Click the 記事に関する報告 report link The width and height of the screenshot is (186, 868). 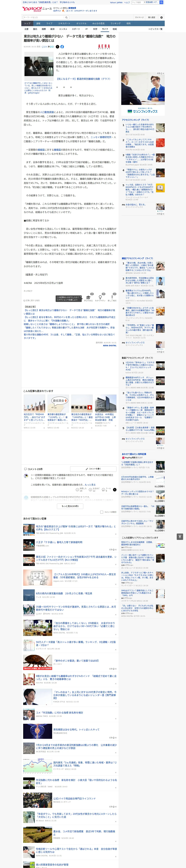coord(31,301)
